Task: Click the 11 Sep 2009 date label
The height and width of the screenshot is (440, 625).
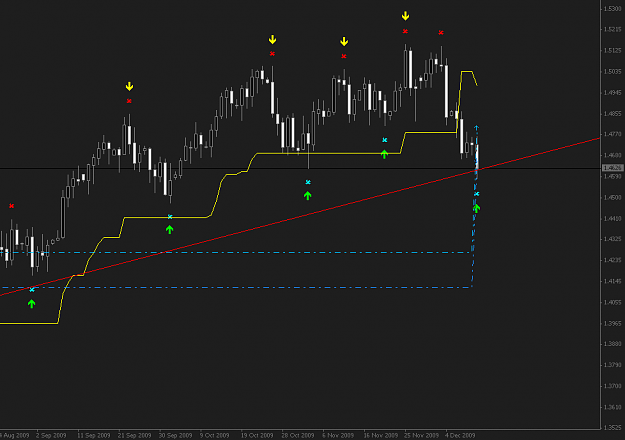Action: [x=94, y=435]
